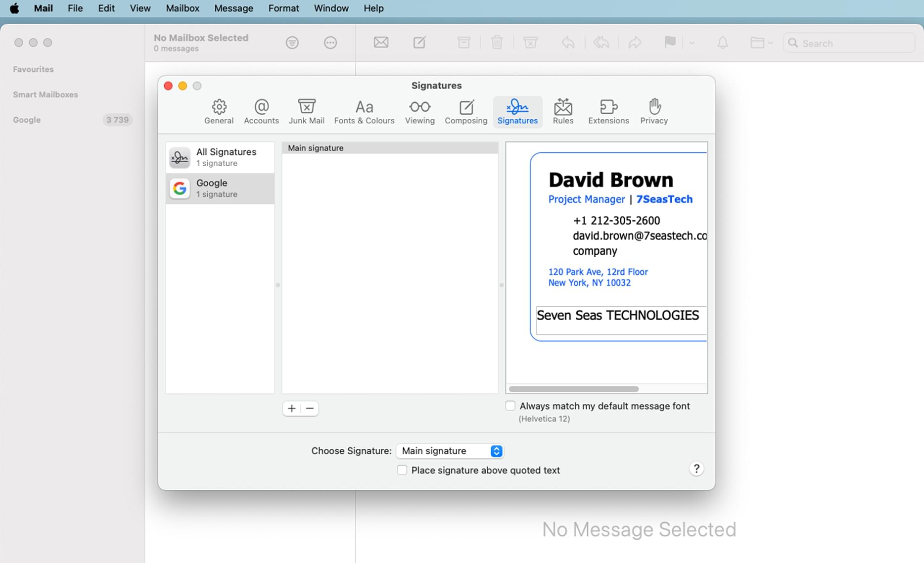Viewport: 924px width, 563px height.
Task: Switch to the Accounts preferences pane
Action: (x=261, y=112)
